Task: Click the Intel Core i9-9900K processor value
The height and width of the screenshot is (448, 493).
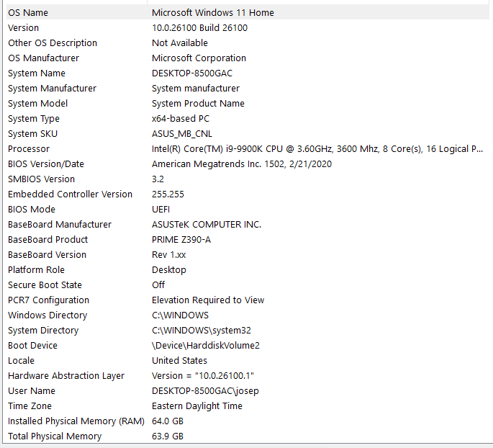Action: point(317,149)
